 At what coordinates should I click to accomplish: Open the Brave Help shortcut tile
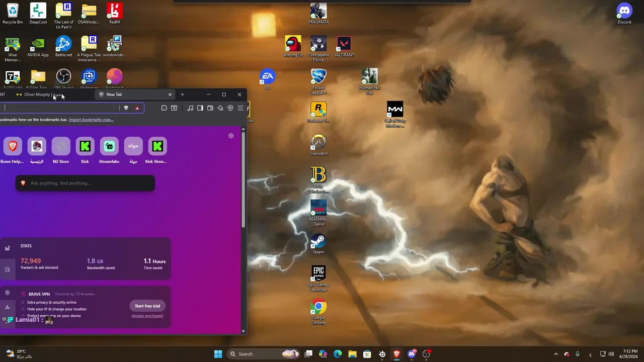tap(12, 150)
